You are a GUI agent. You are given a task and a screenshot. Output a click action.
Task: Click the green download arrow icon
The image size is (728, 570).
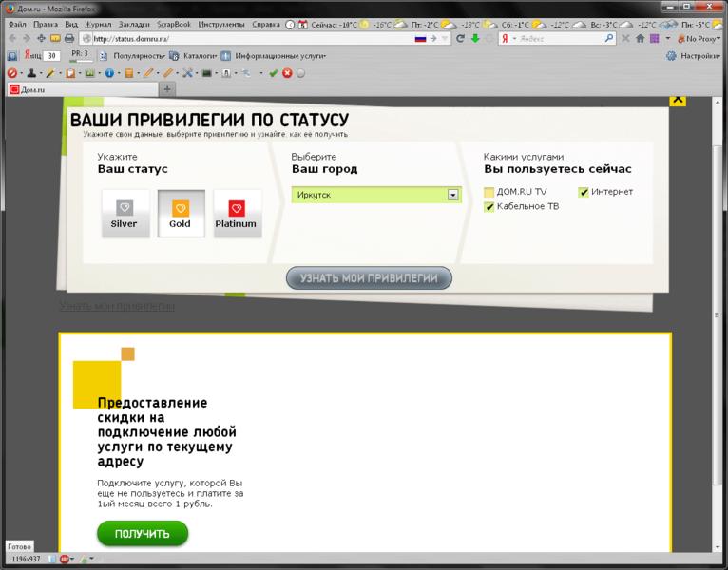tap(475, 39)
